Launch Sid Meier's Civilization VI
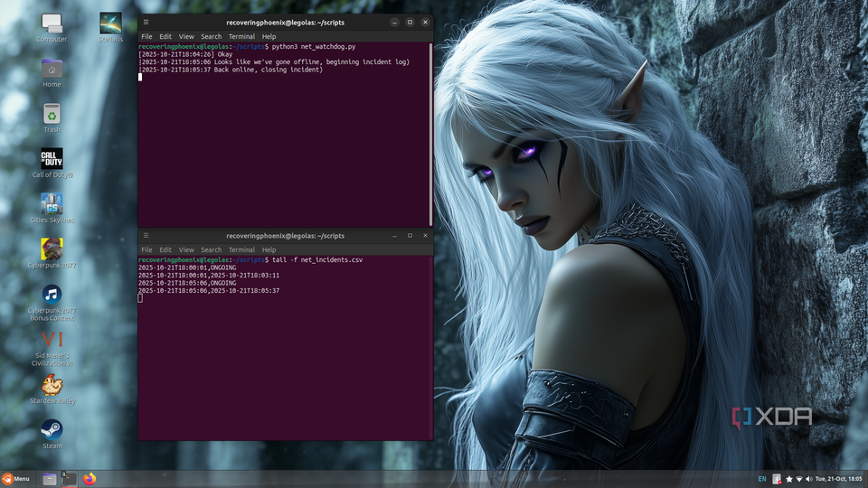This screenshot has height=488, width=868. 52,340
